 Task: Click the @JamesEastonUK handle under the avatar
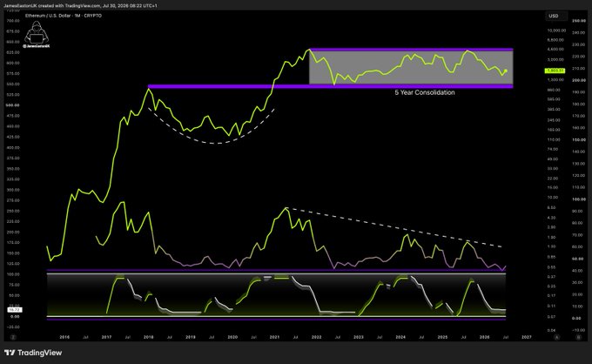point(37,46)
